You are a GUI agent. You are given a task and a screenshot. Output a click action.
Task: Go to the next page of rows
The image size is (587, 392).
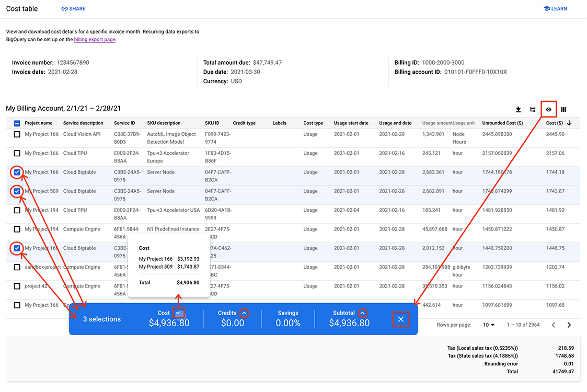click(x=569, y=325)
